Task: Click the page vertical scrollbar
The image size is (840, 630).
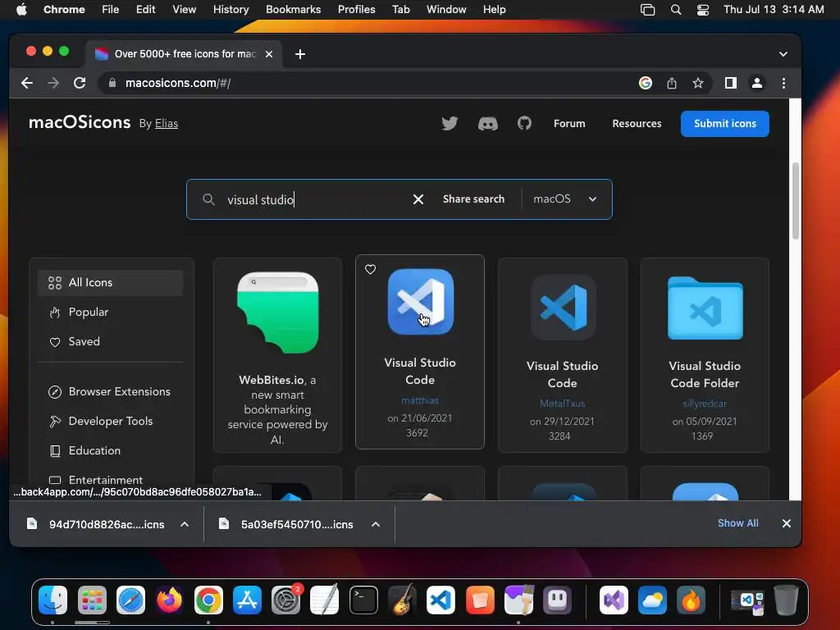Action: tap(796, 201)
